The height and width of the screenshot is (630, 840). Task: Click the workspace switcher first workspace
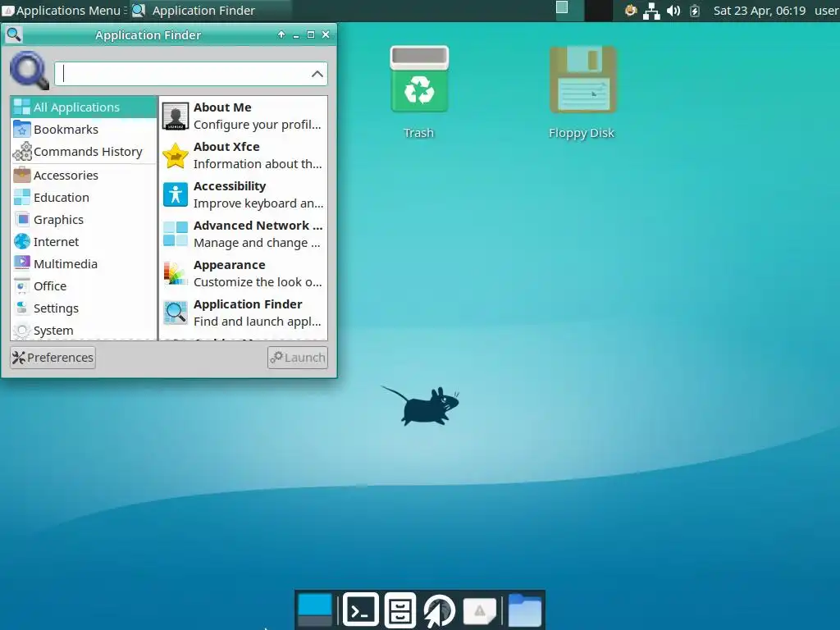pyautogui.click(x=569, y=11)
